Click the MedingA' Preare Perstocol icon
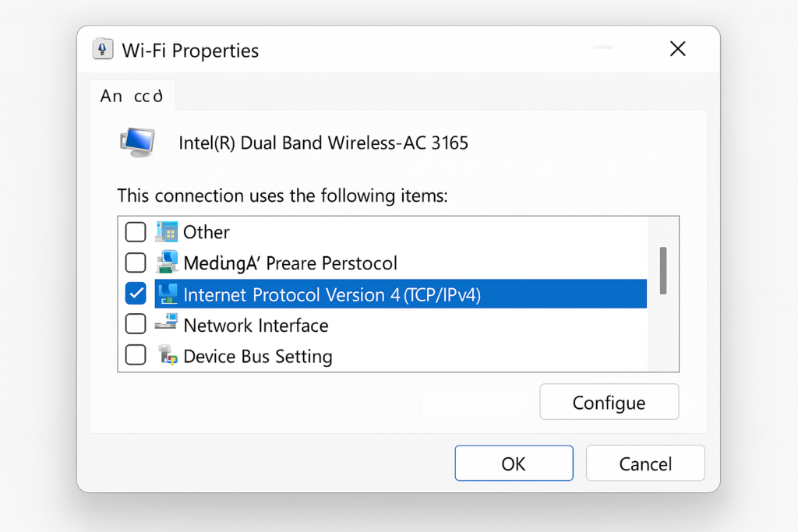 [x=167, y=262]
